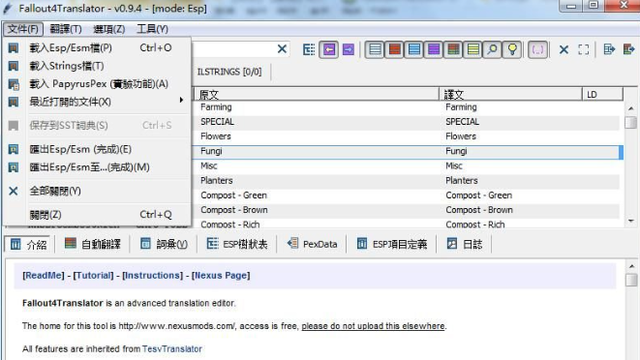This screenshot has width=640, height=360.
Task: Open the Tutorial link
Action: coord(93,276)
